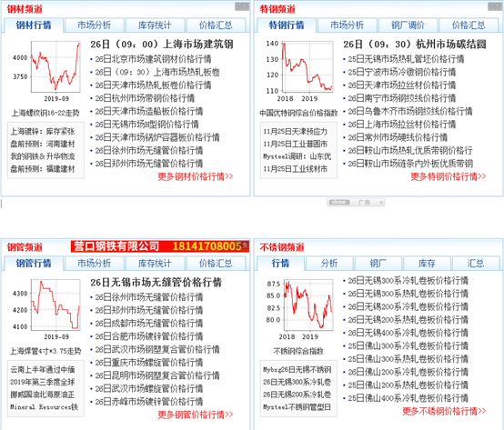504x430 pixels.
Task: Click news item Mybxg26日无锡不锈钢
Action: 297,370
